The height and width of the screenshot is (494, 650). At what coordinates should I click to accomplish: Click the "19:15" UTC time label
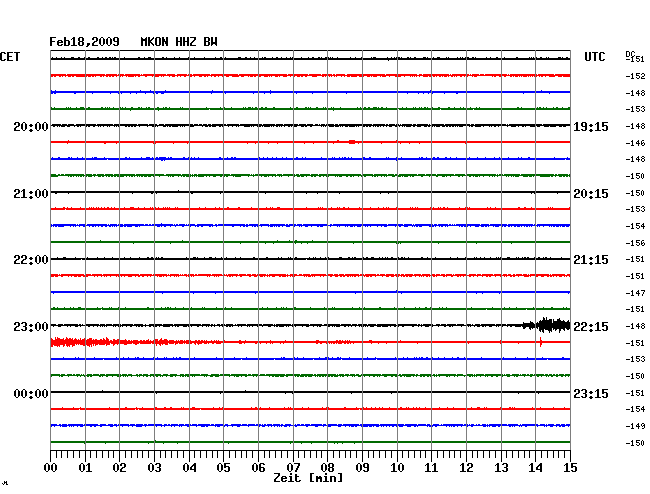coord(591,127)
